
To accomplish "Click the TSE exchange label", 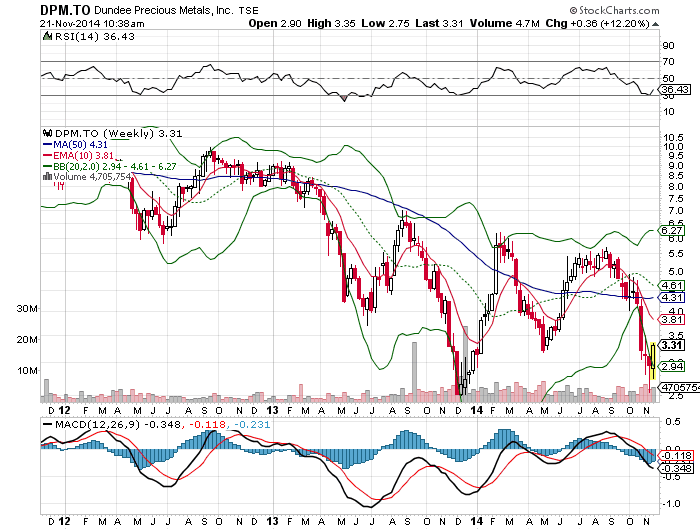I will [248, 11].
